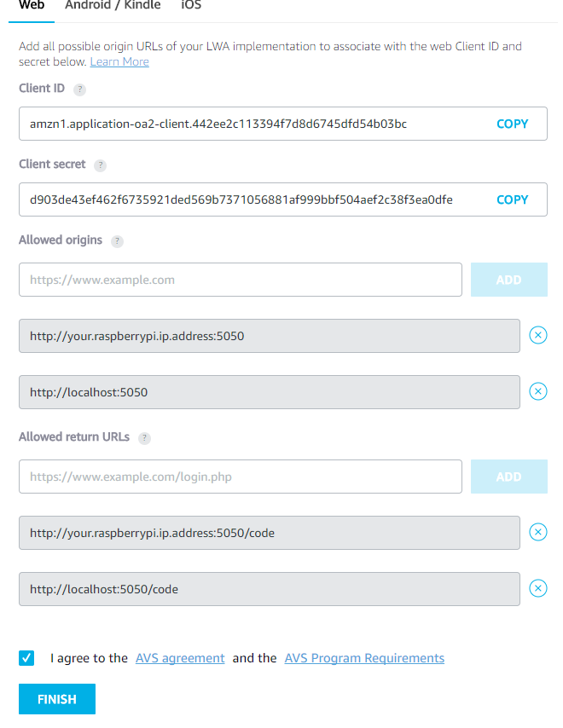Select the Web tab

pyautogui.click(x=32, y=5)
